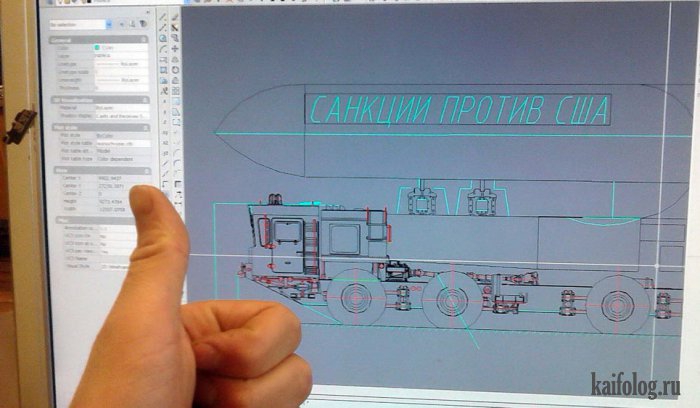Click the Linetype scale value field

click(121, 72)
